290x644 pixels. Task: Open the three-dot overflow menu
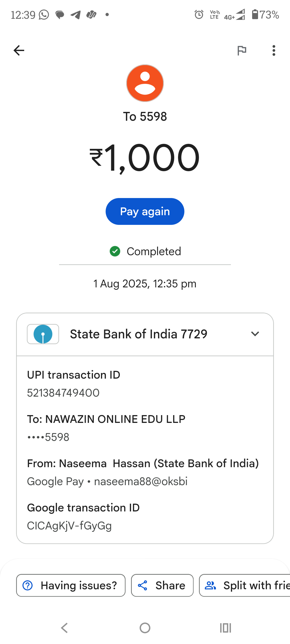[274, 50]
